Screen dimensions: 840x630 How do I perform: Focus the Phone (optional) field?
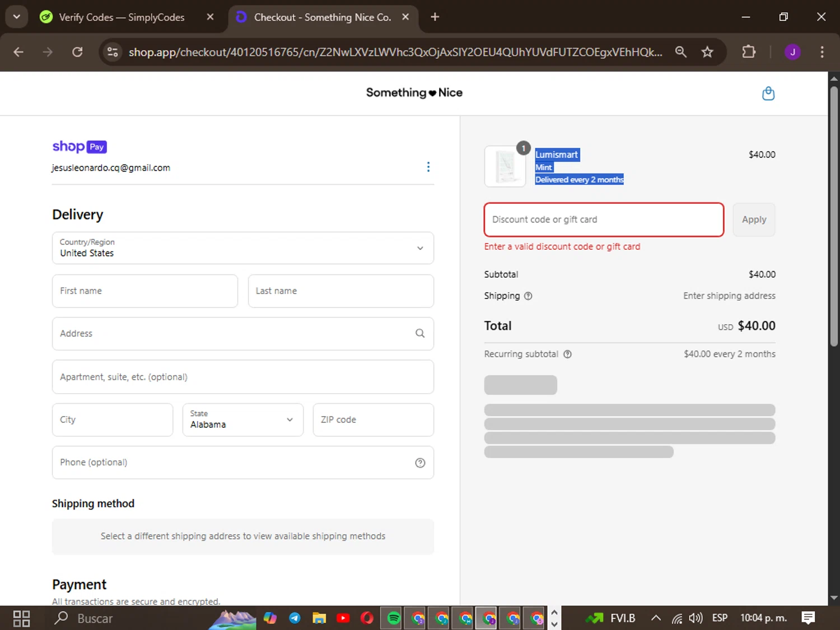[243, 463]
